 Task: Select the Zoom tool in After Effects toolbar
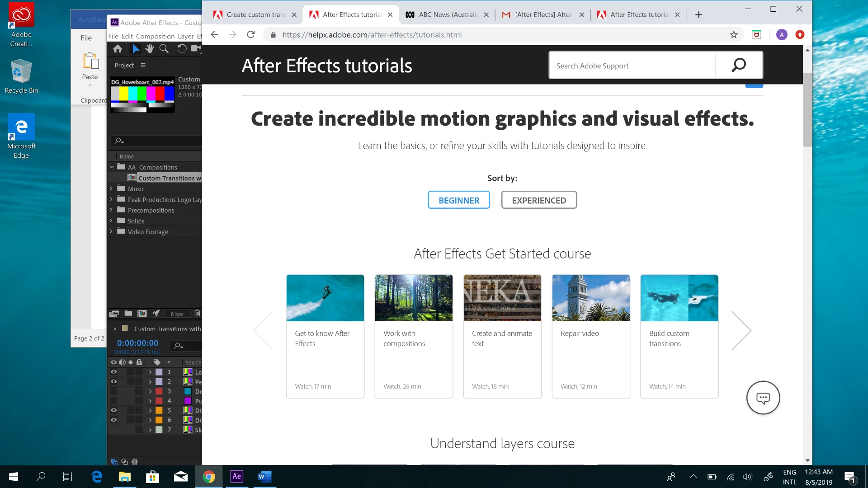click(x=164, y=49)
